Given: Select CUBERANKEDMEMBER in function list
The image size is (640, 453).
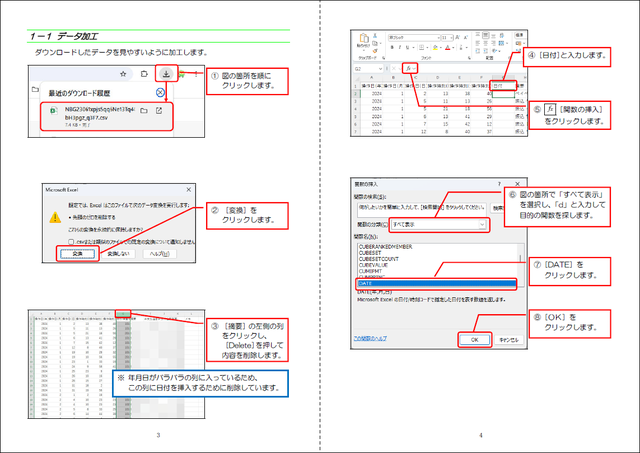Looking at the screenshot, I should [x=385, y=247].
